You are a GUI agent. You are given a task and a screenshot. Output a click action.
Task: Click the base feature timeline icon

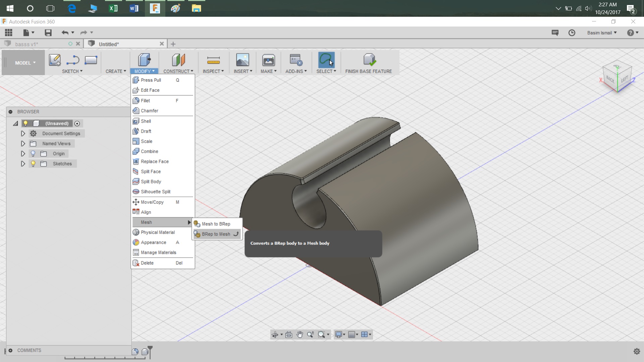(x=145, y=352)
